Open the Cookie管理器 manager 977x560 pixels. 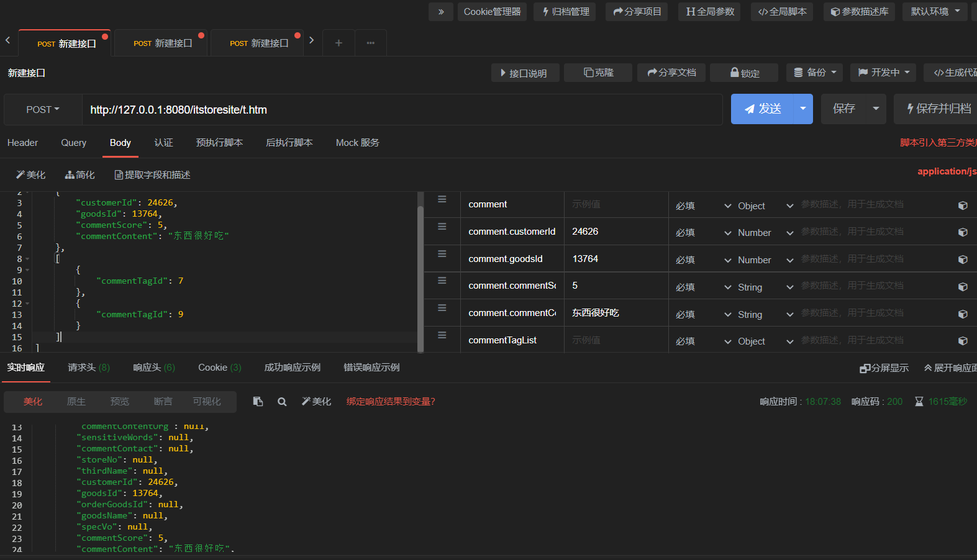point(493,12)
